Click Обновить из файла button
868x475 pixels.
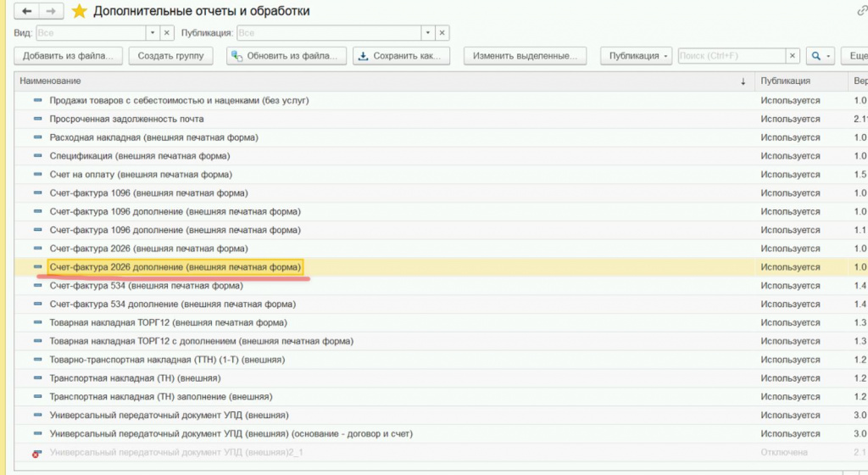pos(287,56)
